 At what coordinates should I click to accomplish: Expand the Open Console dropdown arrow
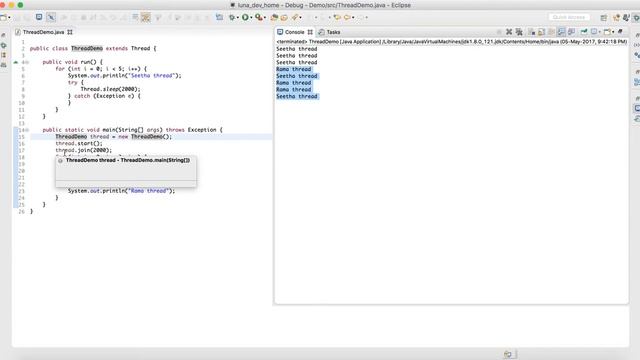click(x=613, y=32)
